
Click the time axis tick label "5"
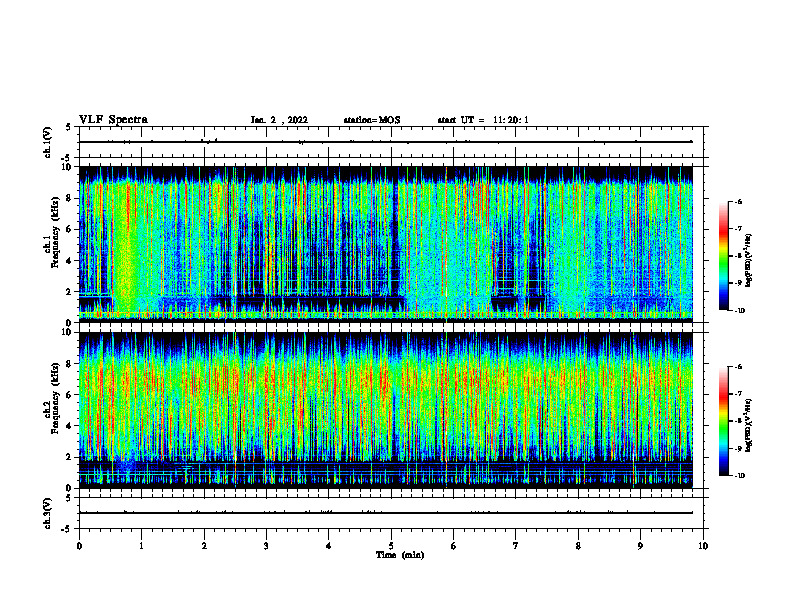tap(391, 546)
